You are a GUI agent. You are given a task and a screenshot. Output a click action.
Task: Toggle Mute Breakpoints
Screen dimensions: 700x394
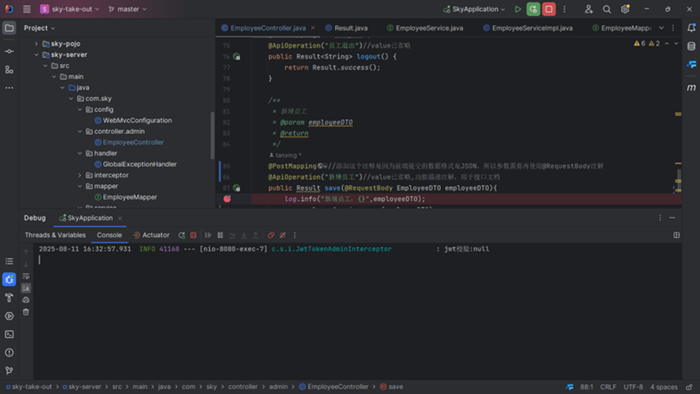(x=283, y=235)
